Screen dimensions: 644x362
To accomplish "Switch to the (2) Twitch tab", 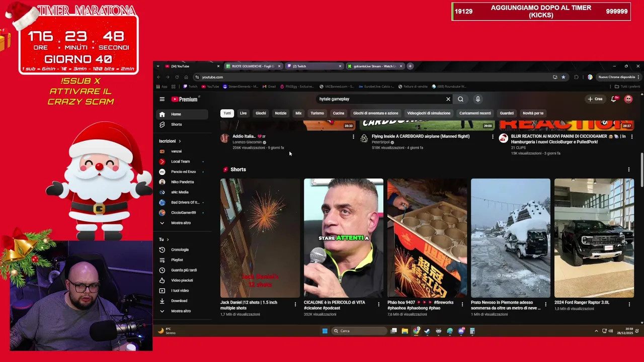I will point(313,66).
